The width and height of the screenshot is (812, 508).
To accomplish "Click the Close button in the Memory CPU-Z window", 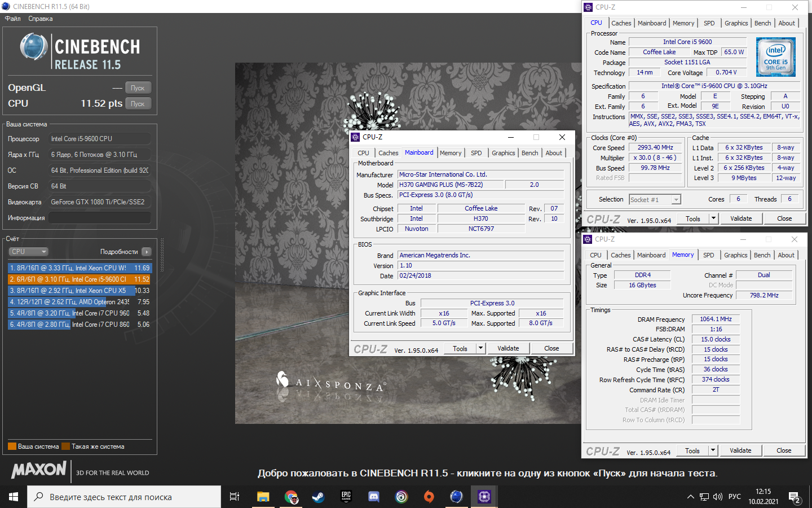I will click(x=784, y=450).
